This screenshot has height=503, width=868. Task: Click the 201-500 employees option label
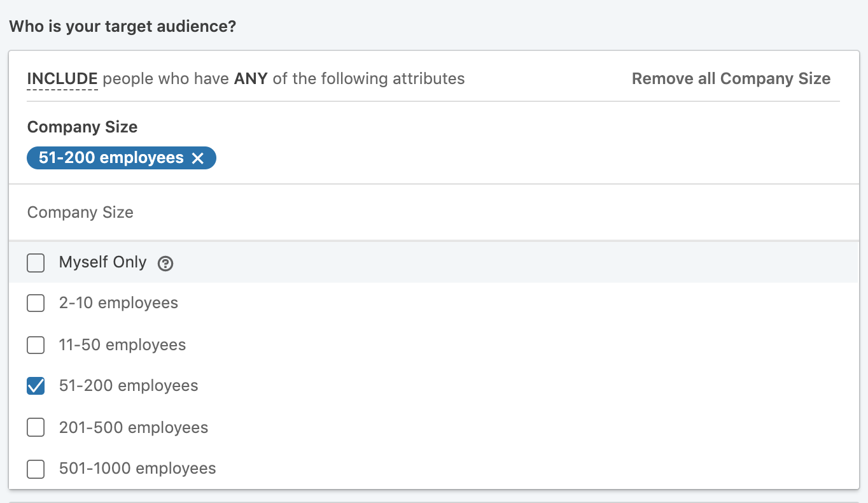(134, 427)
